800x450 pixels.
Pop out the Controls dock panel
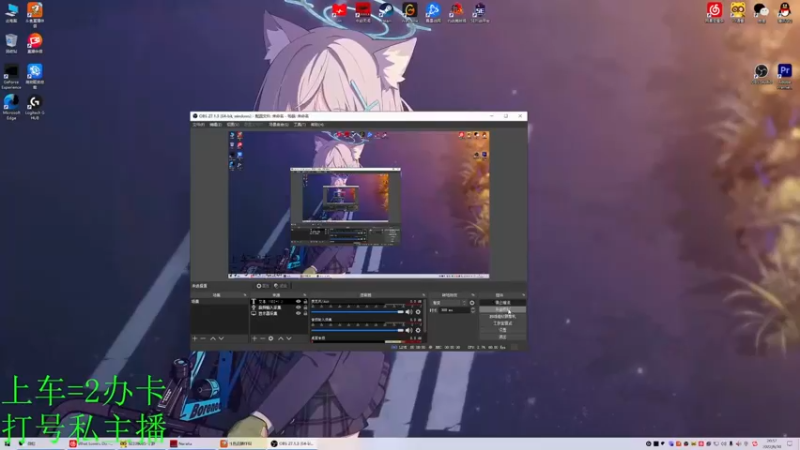[523, 295]
